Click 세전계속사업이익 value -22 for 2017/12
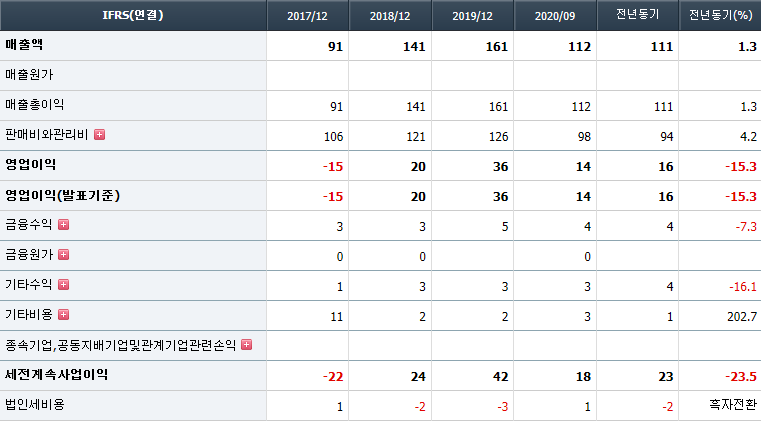This screenshot has width=761, height=421. tap(333, 377)
